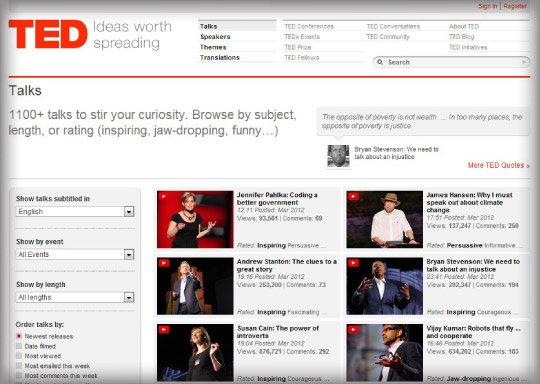Open the All Events dropdown
Viewport: 540px width, 384px height.
[x=75, y=255]
